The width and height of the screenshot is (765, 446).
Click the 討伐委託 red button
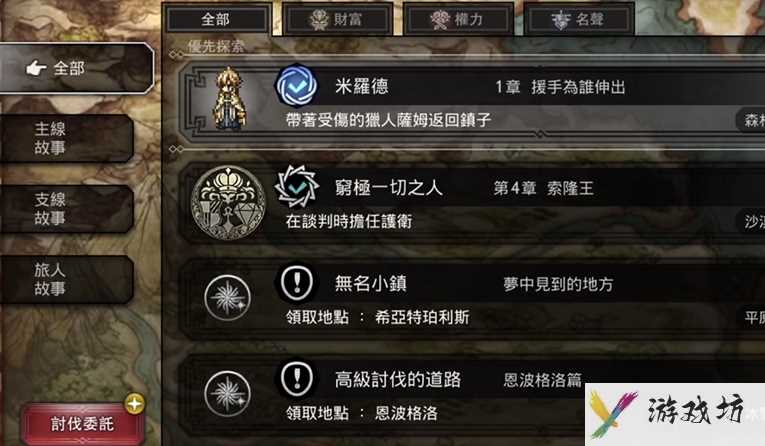(x=82, y=423)
